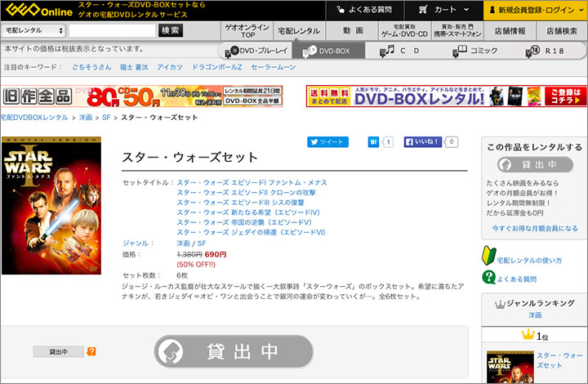
Task: Click keyword link ごちそうさん
Action: click(91, 67)
